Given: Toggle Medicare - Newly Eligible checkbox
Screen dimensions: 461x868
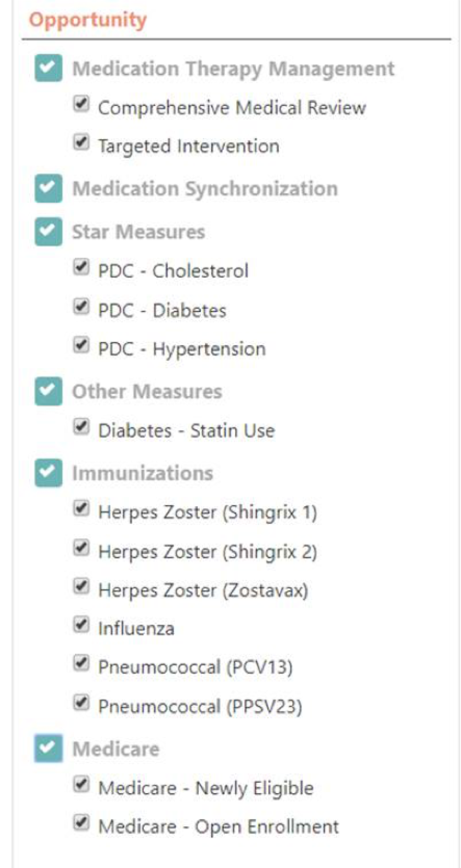Looking at the screenshot, I should (x=81, y=784).
